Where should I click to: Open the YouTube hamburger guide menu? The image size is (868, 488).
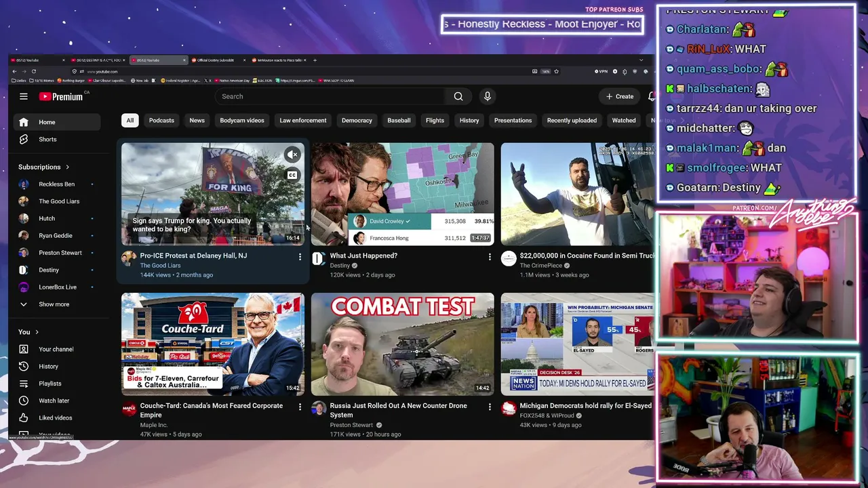pos(24,96)
